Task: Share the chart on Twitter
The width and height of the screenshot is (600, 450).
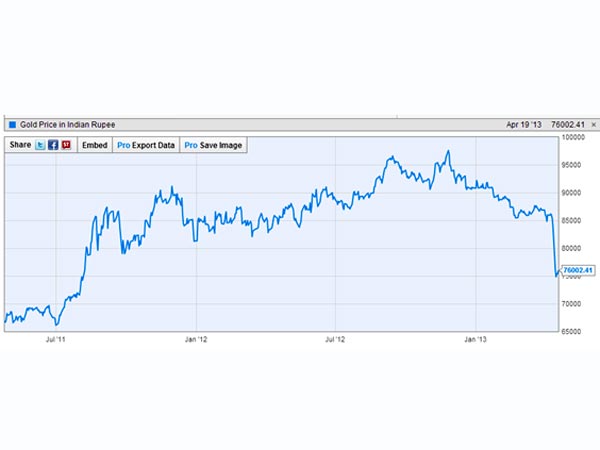Action: pyautogui.click(x=41, y=145)
